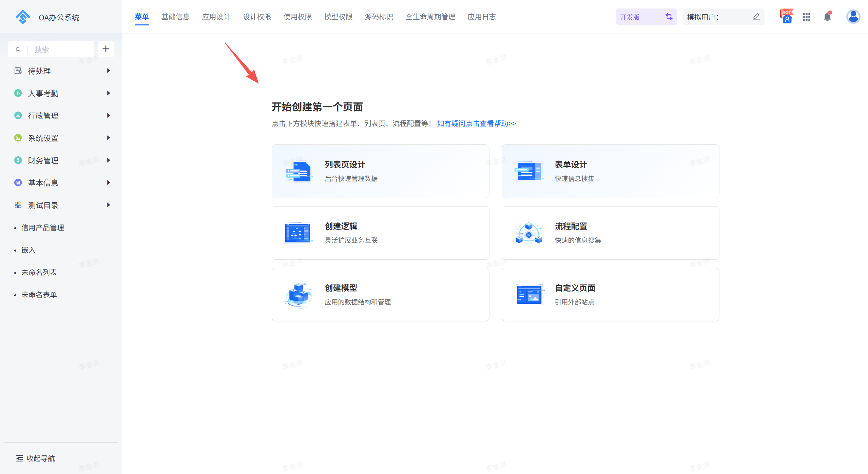Viewport: 868px width, 474px height.
Task: Open the notification bell icon
Action: pos(828,16)
